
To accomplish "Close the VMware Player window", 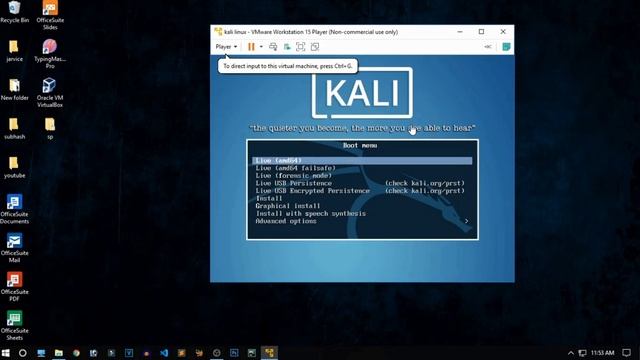I will [x=503, y=32].
